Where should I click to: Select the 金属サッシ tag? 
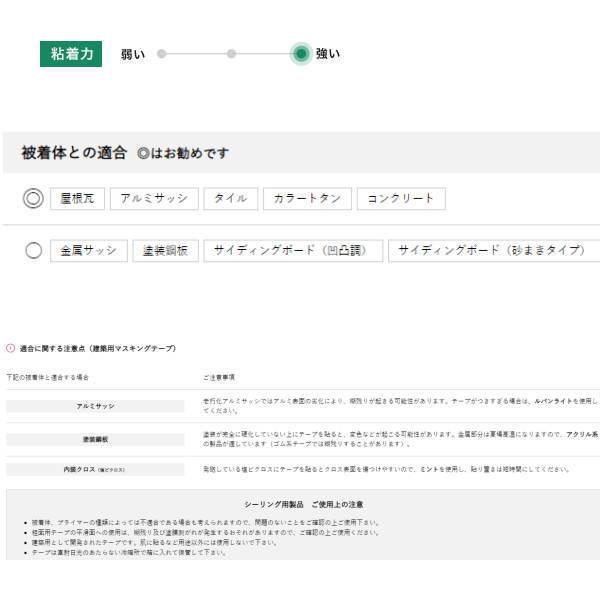[x=89, y=251]
